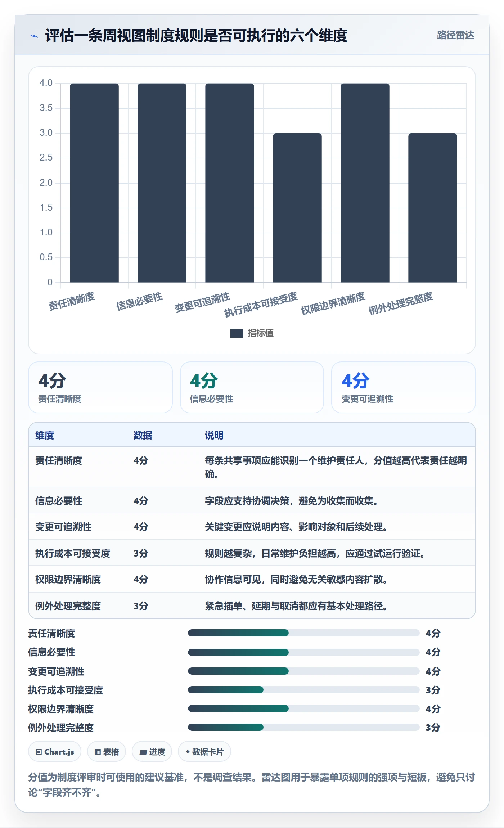This screenshot has height=828, width=504.
Task: Click the 路径雷达 label in the header
Action: point(455,35)
